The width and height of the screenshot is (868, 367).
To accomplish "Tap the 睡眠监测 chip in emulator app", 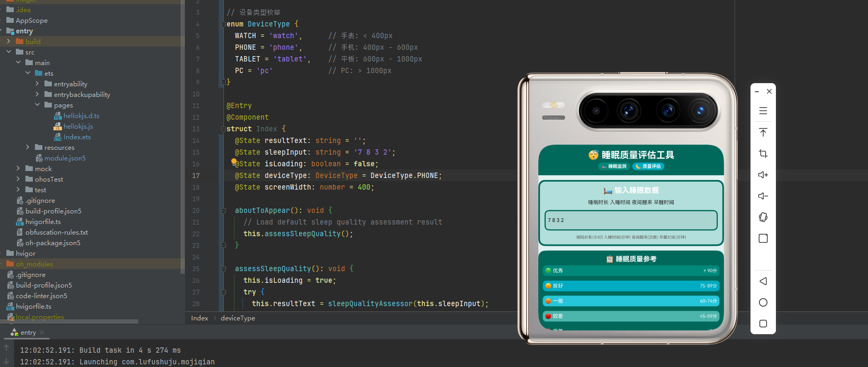I will 614,166.
